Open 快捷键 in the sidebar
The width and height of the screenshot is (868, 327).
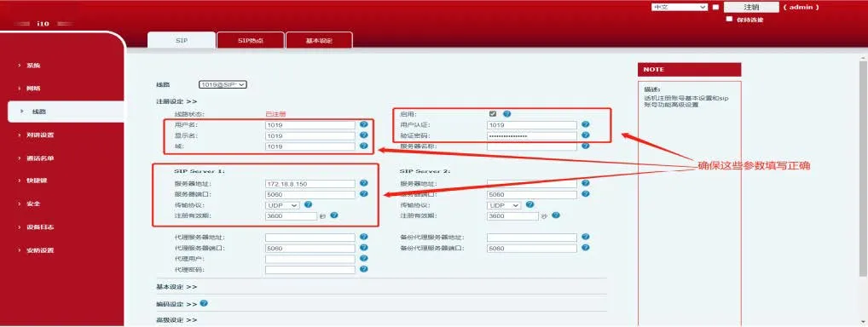[36, 181]
